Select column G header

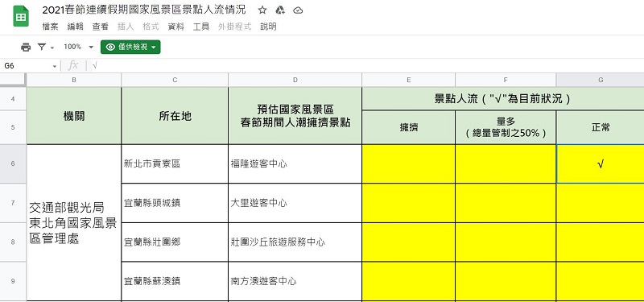(x=600, y=80)
